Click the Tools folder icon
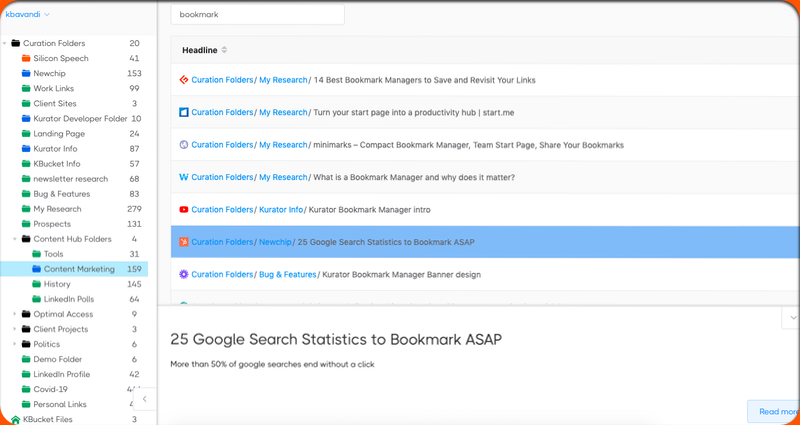The width and height of the screenshot is (800, 425). (x=36, y=254)
